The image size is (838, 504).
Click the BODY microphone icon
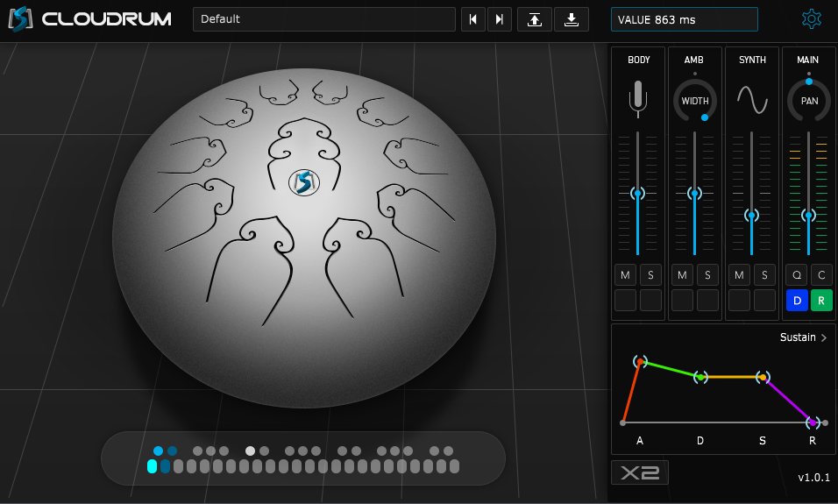click(x=637, y=99)
